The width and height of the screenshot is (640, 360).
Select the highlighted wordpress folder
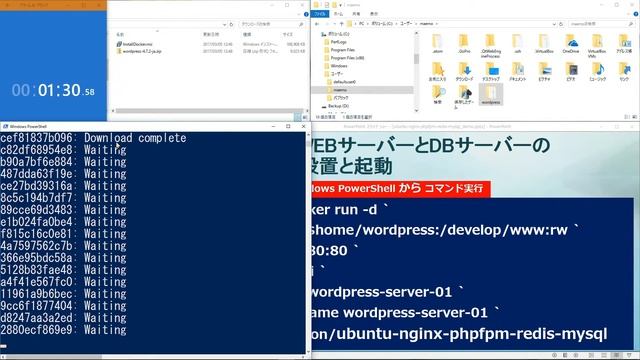click(491, 95)
